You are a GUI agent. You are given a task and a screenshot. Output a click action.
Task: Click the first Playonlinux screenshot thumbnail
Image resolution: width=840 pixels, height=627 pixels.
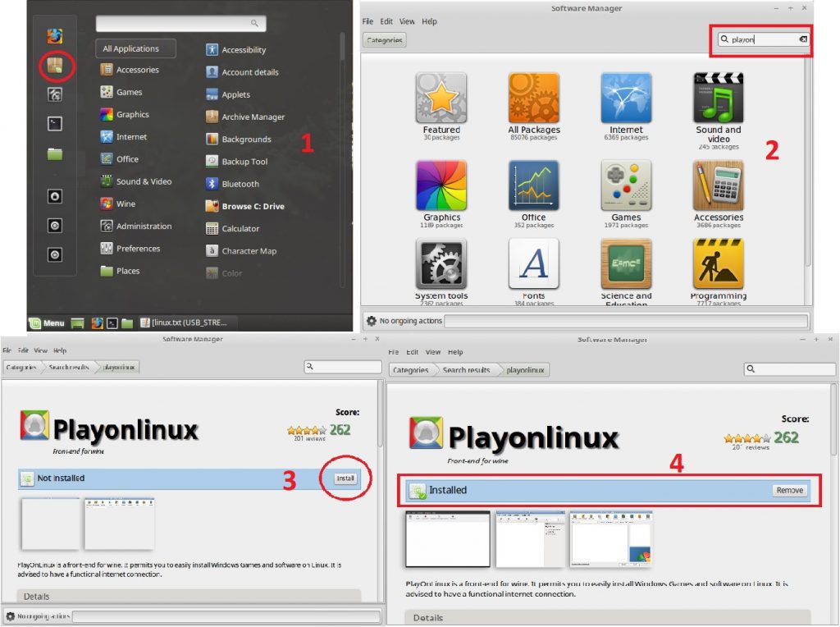[x=51, y=522]
